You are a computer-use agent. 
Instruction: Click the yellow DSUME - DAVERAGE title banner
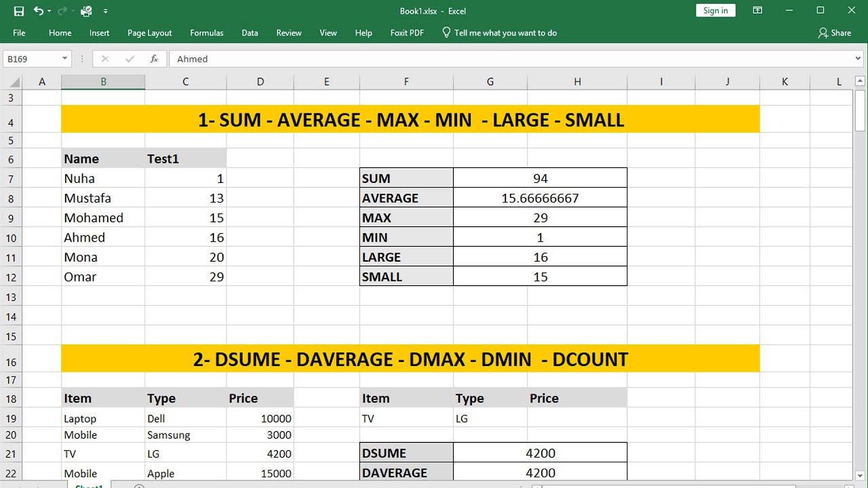(410, 359)
